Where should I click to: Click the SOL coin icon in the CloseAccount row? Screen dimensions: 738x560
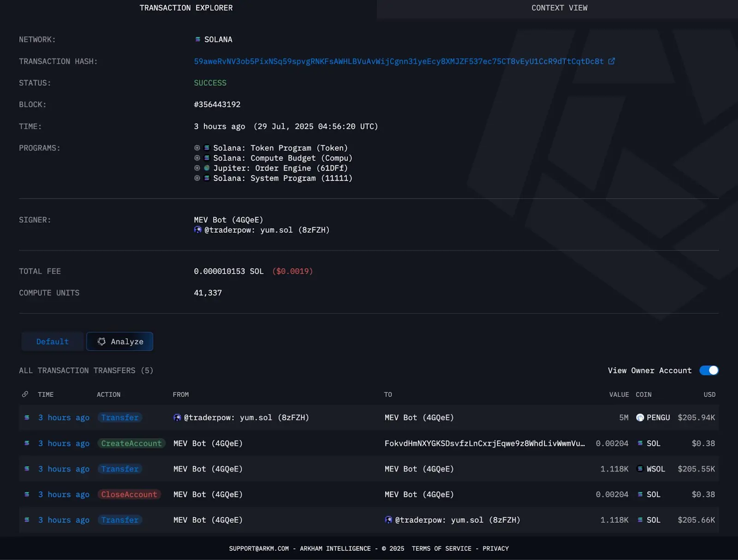click(x=640, y=495)
